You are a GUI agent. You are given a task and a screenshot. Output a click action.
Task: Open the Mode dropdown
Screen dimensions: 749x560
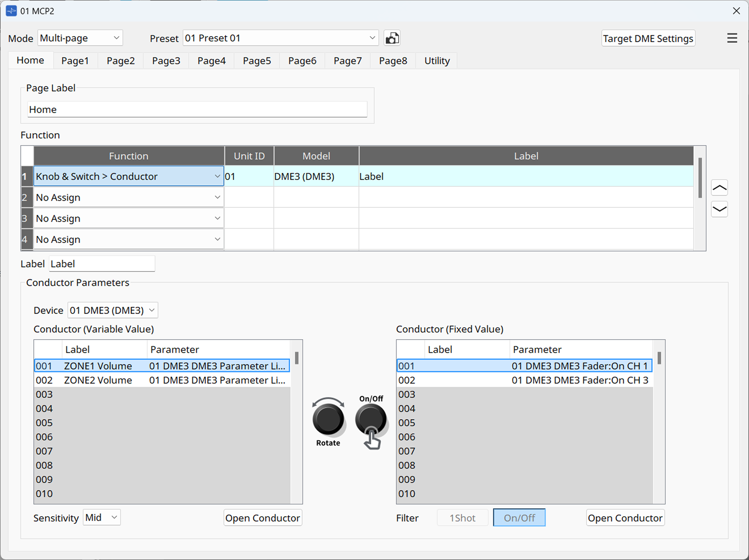tap(80, 38)
